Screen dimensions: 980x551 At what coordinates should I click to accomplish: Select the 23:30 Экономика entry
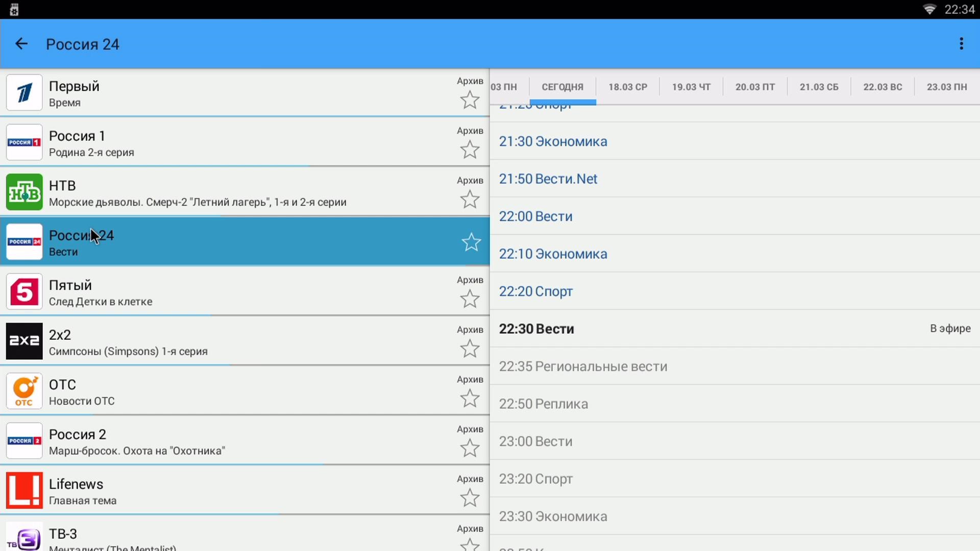point(734,516)
